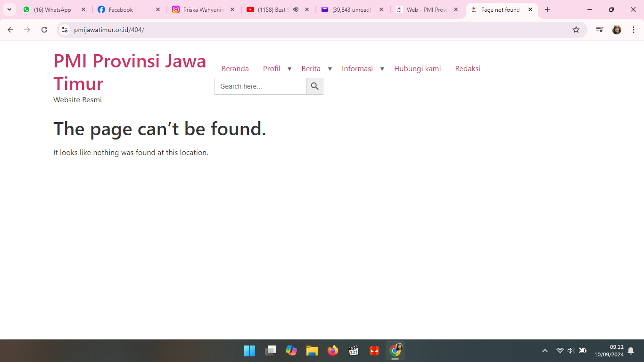644x362 pixels.
Task: Open the Beranda link
Action: tap(235, 69)
